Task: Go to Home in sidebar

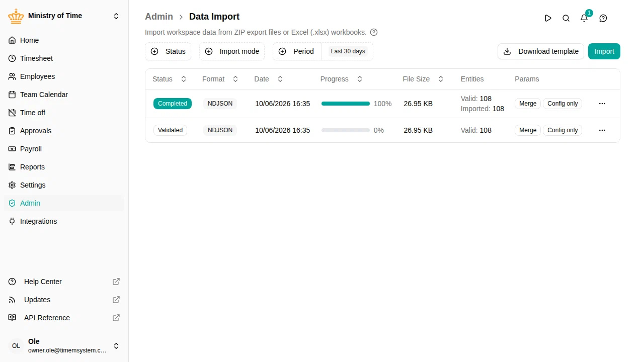Action: 64,40
